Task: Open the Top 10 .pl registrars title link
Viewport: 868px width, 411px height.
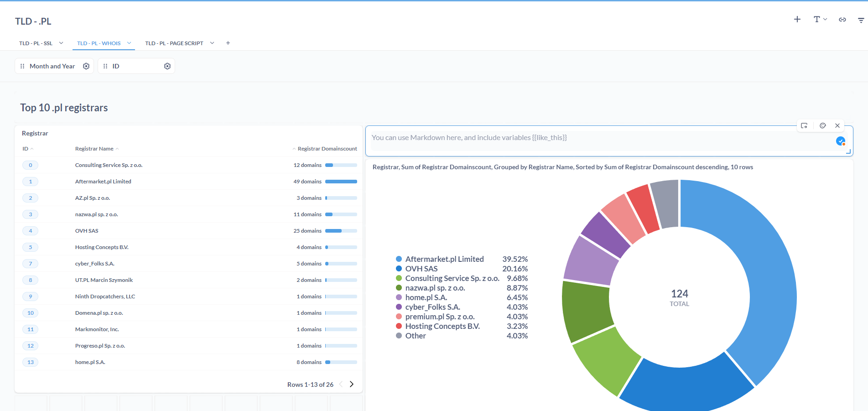Action: click(x=63, y=108)
